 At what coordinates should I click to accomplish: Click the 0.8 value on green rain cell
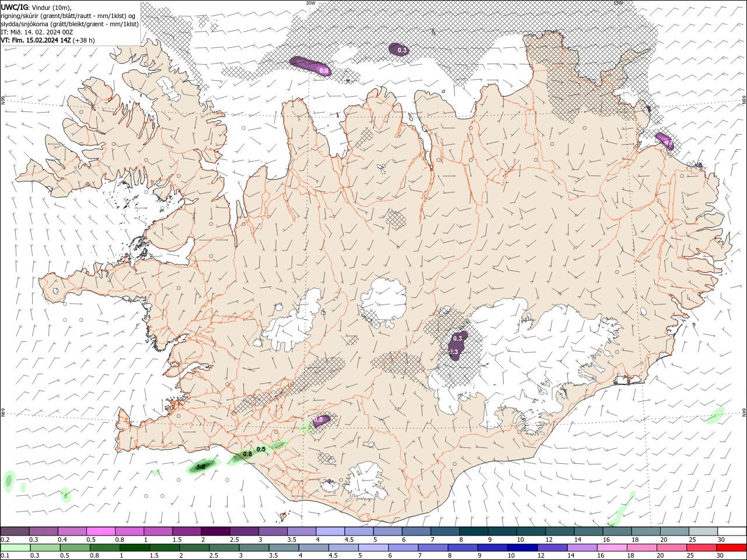tap(247, 454)
